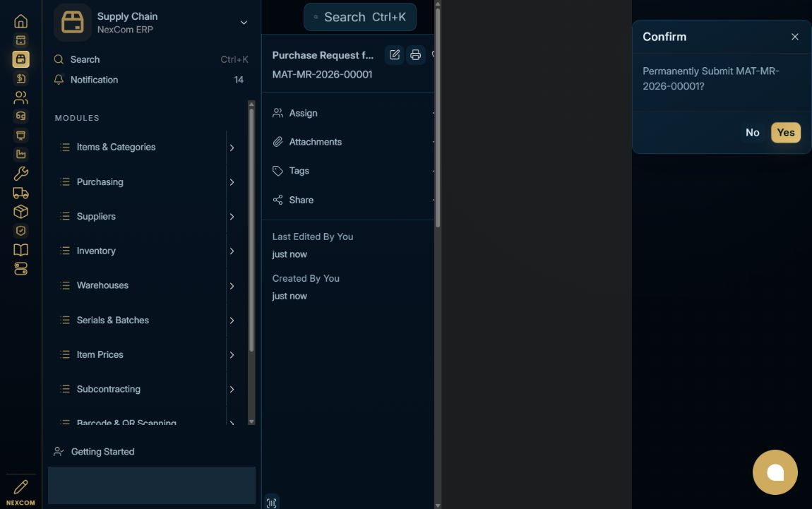The height and width of the screenshot is (509, 812).
Task: Click the top Search Ctrl+K field
Action: (360, 17)
